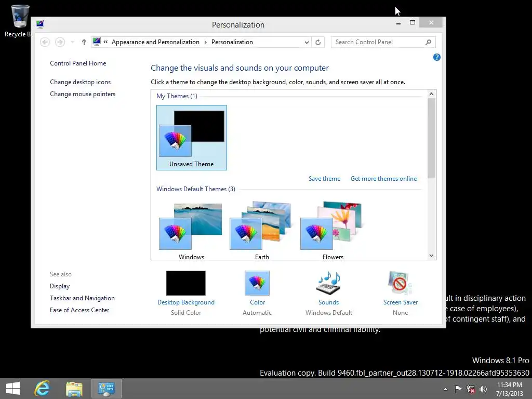Open Display under See also
This screenshot has width=532, height=399.
click(60, 286)
